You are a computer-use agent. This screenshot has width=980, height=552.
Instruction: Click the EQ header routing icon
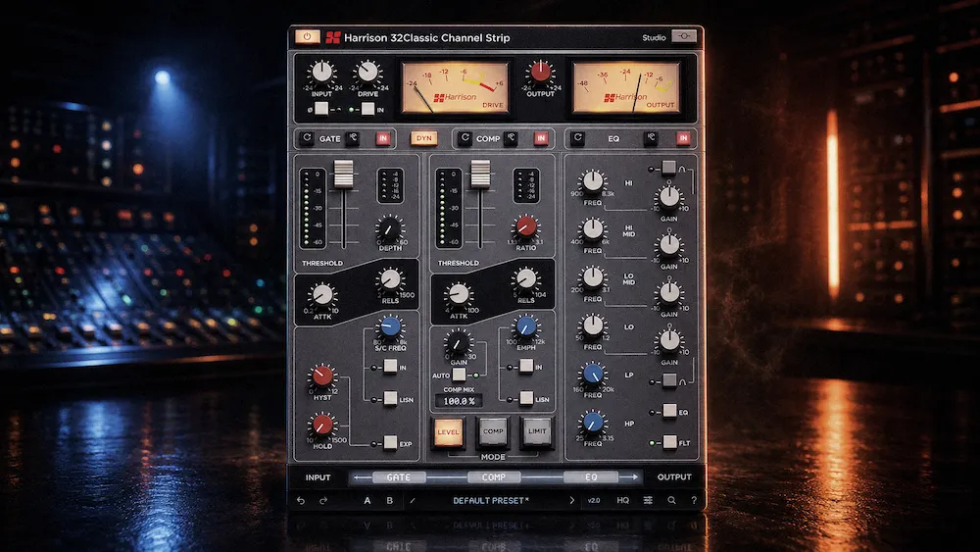pos(651,138)
